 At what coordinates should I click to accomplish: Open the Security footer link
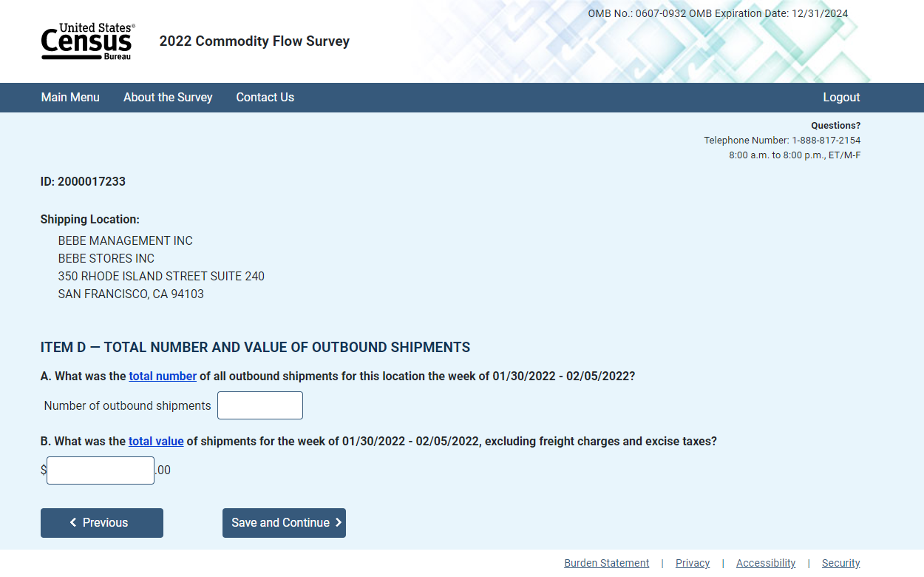[840, 563]
